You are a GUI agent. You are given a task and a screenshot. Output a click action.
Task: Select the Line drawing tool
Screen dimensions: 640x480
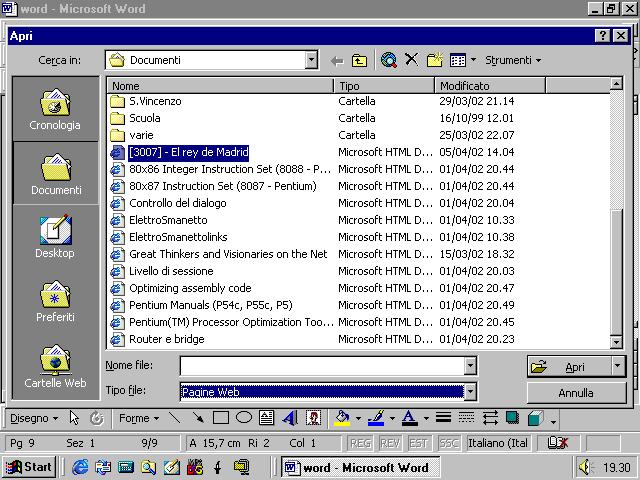pyautogui.click(x=175, y=418)
